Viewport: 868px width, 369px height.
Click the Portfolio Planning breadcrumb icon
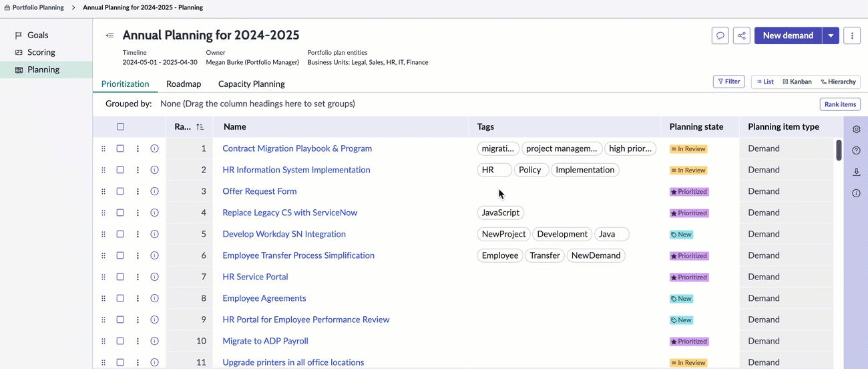(7, 8)
